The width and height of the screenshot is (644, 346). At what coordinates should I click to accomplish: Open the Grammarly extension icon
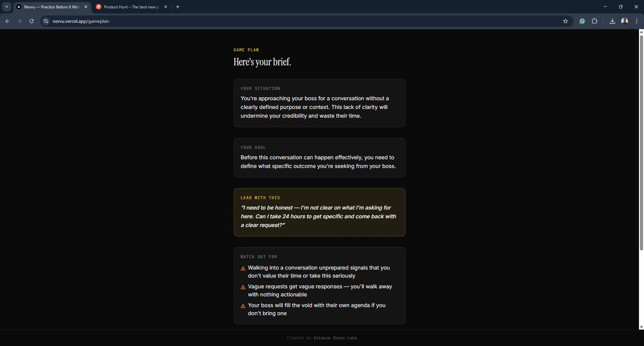(582, 21)
